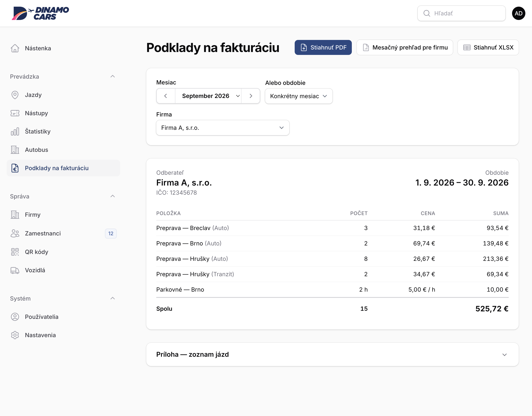Click the Parkovné — Brno row label
Viewport: 532px width, 416px height.
point(180,290)
